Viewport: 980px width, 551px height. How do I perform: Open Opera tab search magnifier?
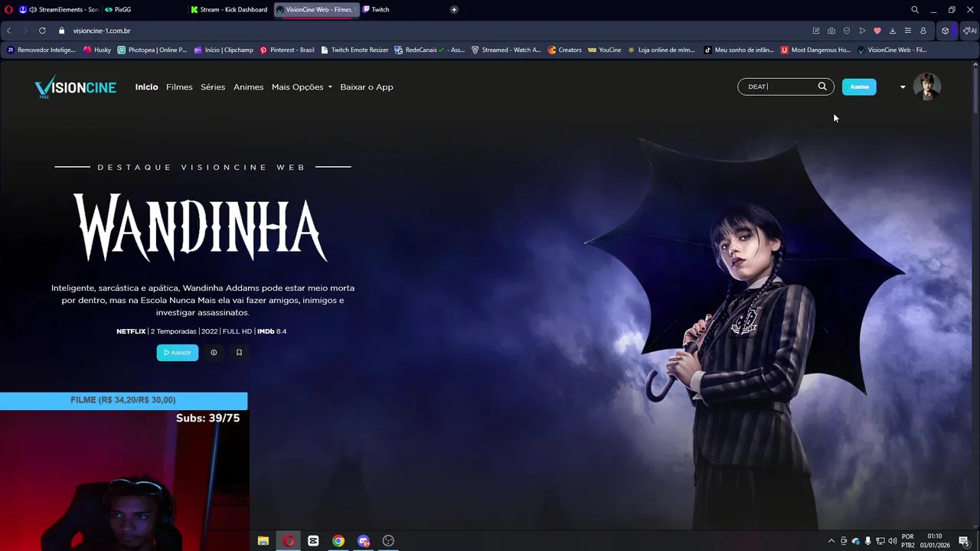[x=915, y=10]
